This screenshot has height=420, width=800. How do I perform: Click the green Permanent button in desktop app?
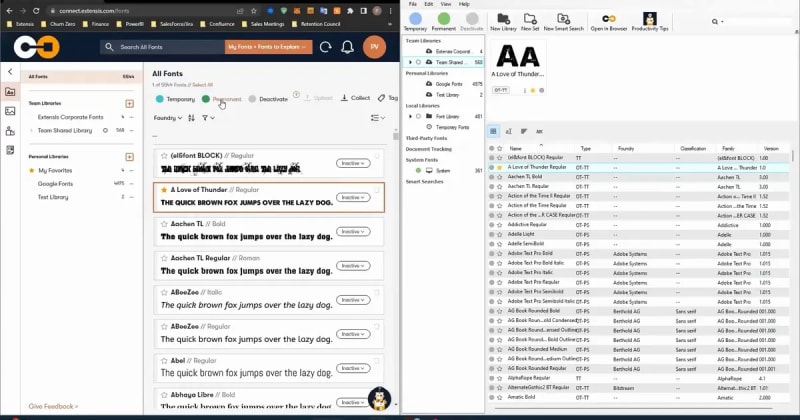(444, 22)
